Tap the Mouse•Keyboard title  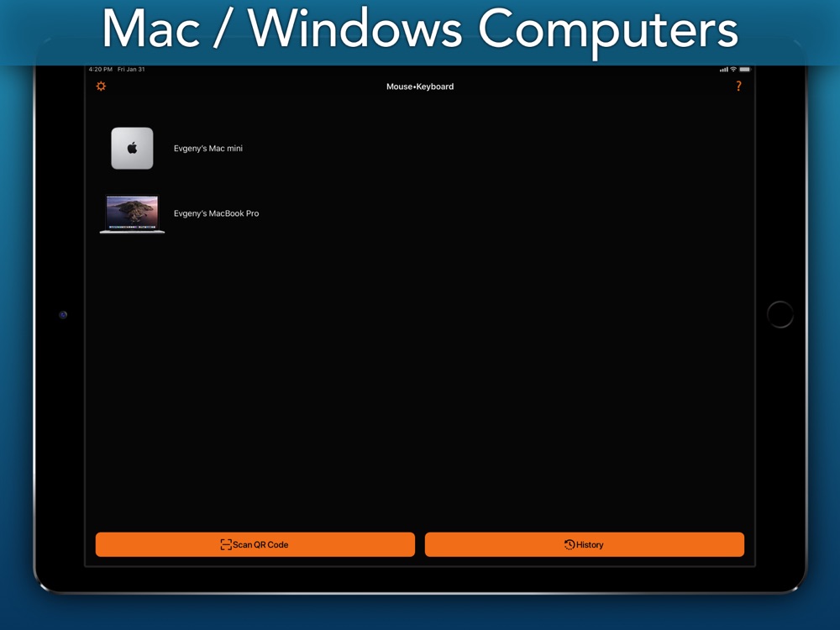pos(420,87)
